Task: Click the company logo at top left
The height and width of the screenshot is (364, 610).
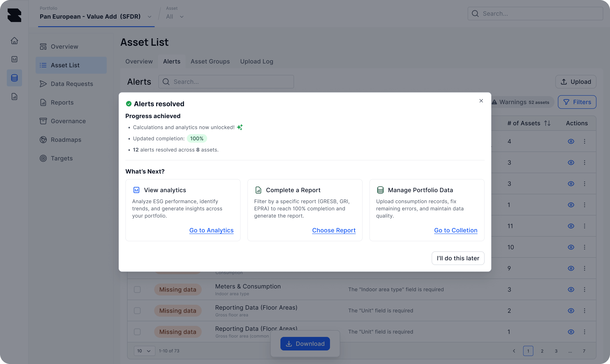Action: tap(14, 15)
